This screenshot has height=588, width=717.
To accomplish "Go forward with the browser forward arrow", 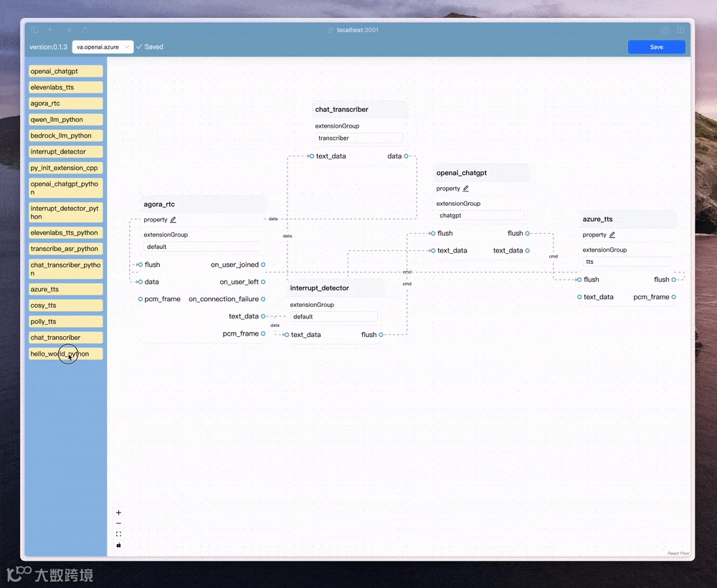I will click(68, 29).
